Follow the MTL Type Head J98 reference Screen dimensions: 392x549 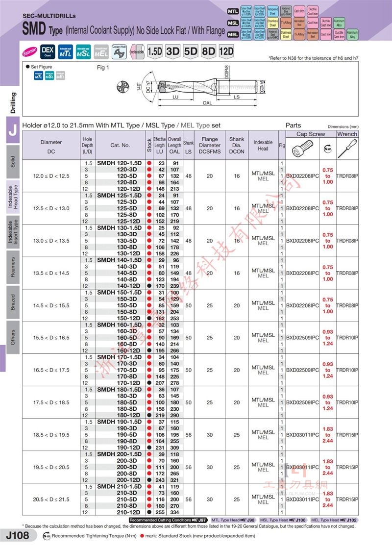point(233,520)
